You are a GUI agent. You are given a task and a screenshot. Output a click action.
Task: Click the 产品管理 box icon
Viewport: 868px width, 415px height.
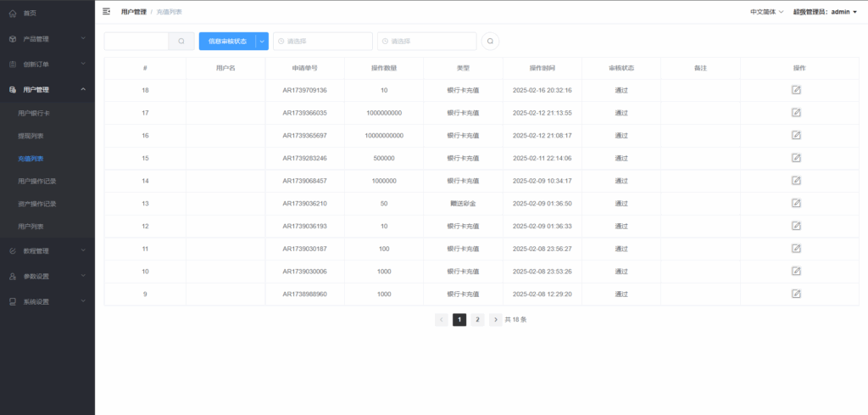click(13, 39)
